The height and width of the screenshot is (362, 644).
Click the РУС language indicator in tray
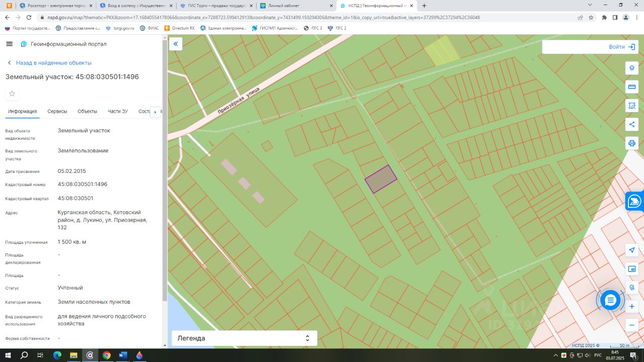pyautogui.click(x=598, y=355)
